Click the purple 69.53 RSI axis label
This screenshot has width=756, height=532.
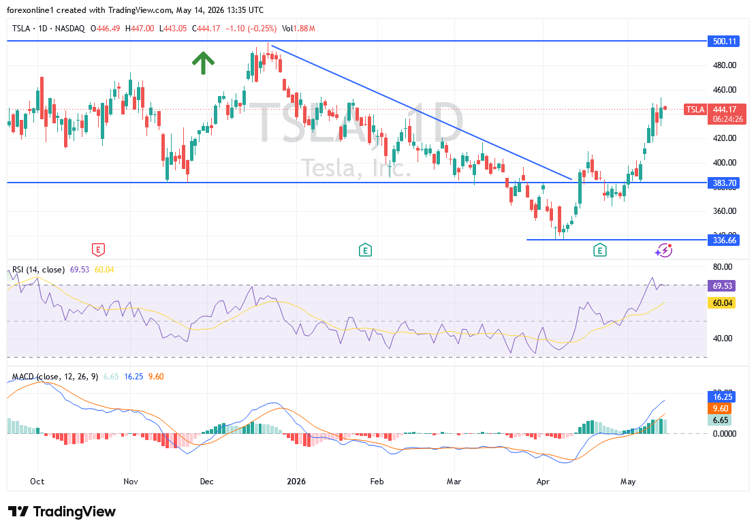(722, 286)
